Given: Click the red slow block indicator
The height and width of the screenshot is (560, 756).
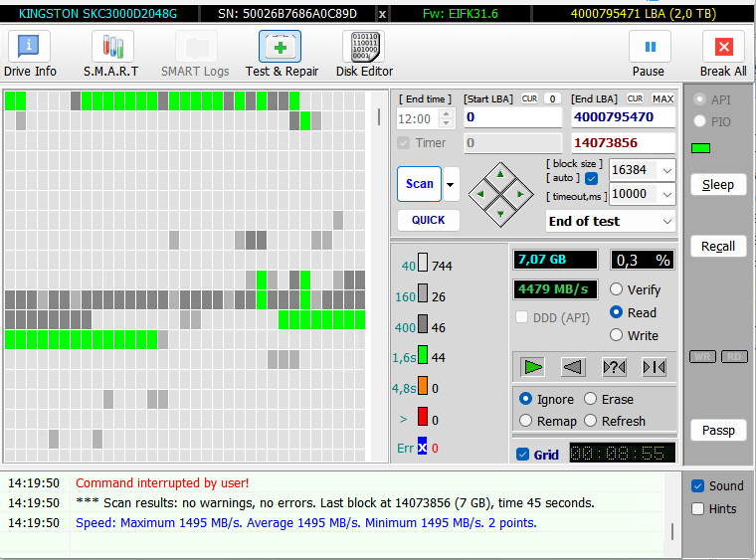Looking at the screenshot, I should pyautogui.click(x=423, y=417).
